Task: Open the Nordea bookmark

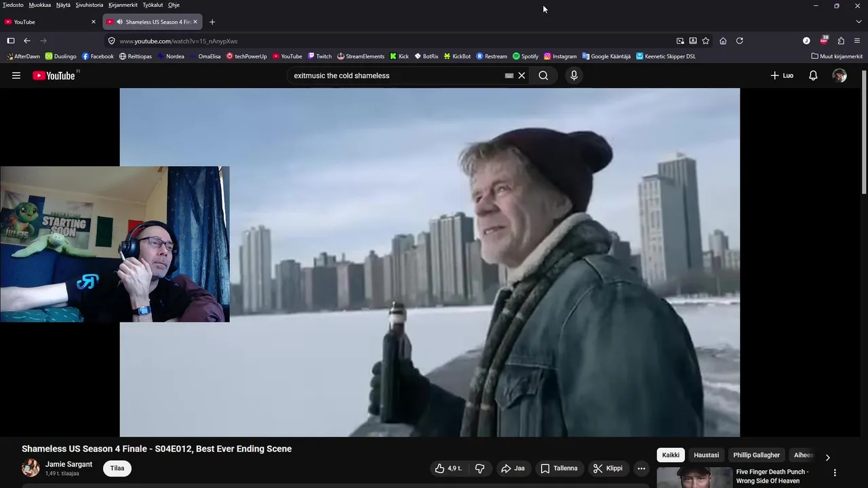Action: 171,56
